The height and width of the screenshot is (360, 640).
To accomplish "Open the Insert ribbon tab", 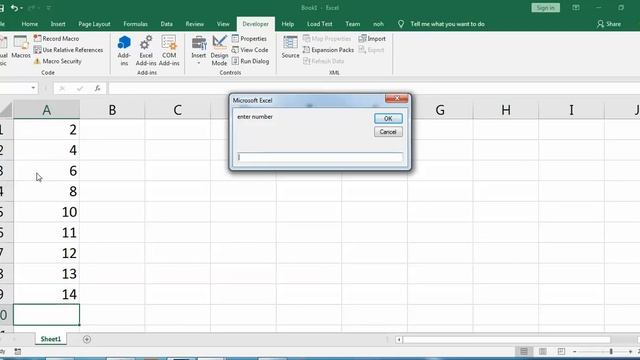I will click(58, 24).
